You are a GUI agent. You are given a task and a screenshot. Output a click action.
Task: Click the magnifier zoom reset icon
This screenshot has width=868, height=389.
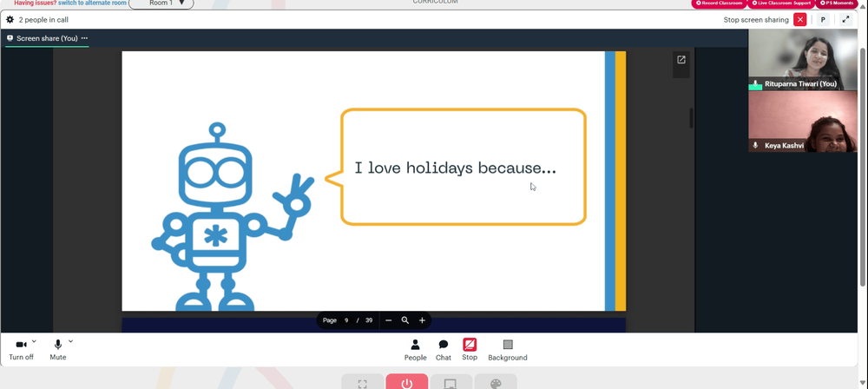(405, 320)
